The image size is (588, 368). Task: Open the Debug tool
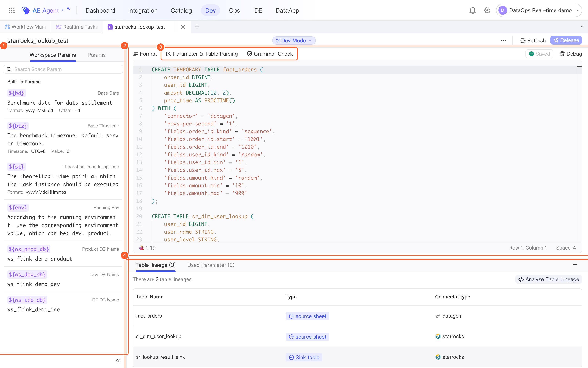click(x=571, y=54)
